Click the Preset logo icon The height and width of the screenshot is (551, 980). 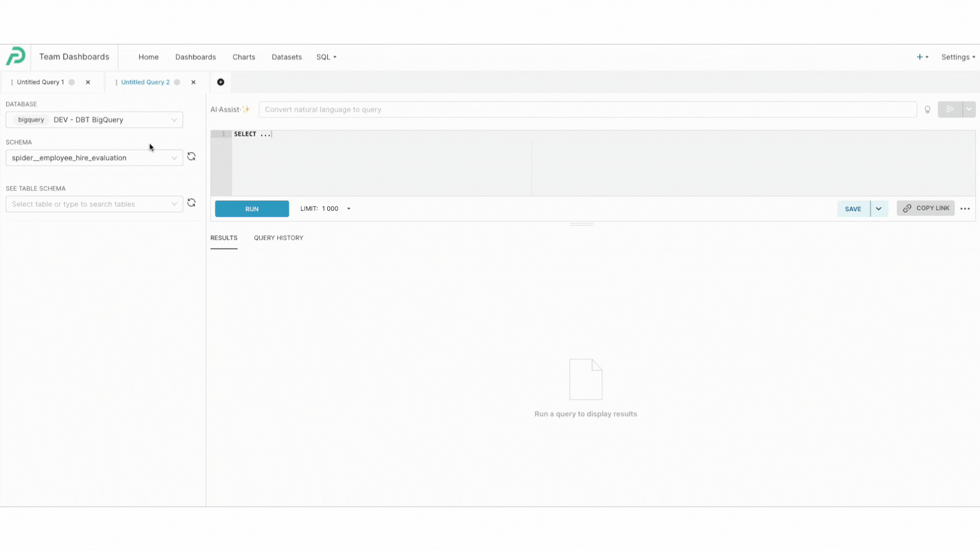pyautogui.click(x=15, y=56)
